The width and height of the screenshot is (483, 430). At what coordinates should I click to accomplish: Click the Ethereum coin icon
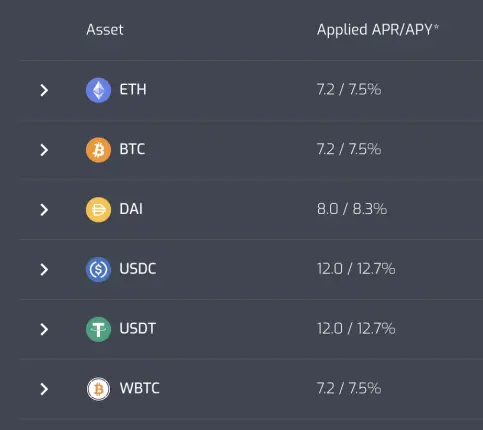click(98, 90)
